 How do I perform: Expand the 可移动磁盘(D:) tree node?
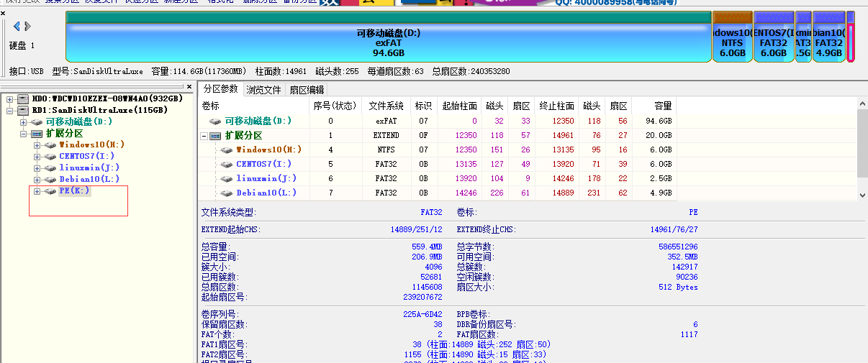pyautogui.click(x=24, y=122)
